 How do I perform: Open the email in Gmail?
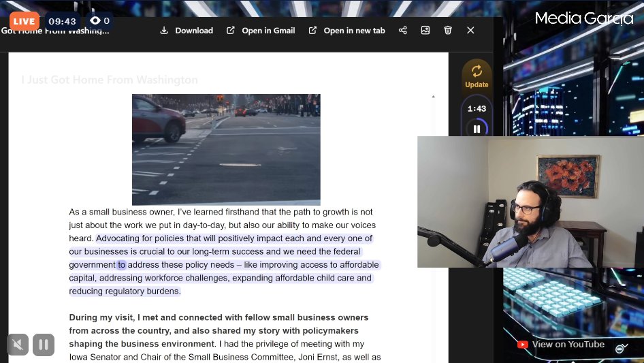261,31
